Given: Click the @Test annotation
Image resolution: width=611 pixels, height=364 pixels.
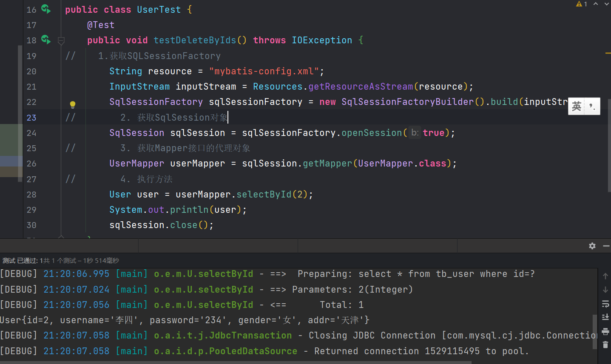Looking at the screenshot, I should click(101, 25).
